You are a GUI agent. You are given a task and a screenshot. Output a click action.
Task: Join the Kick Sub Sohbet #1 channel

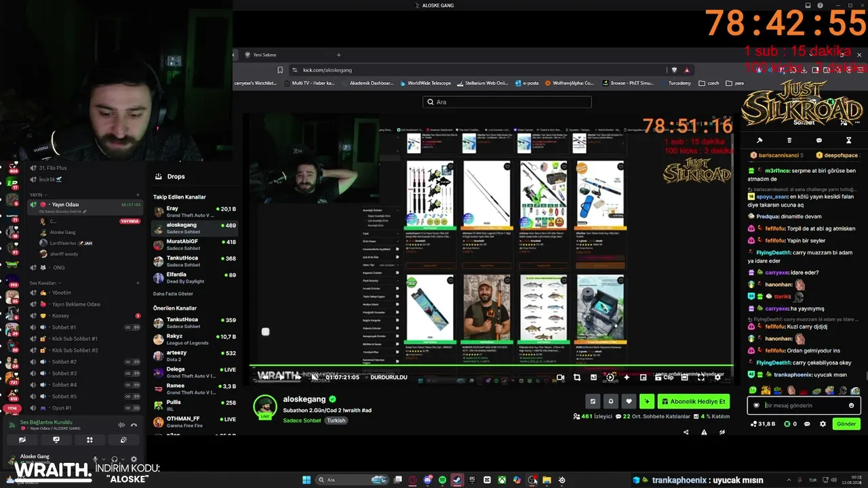coord(85,339)
